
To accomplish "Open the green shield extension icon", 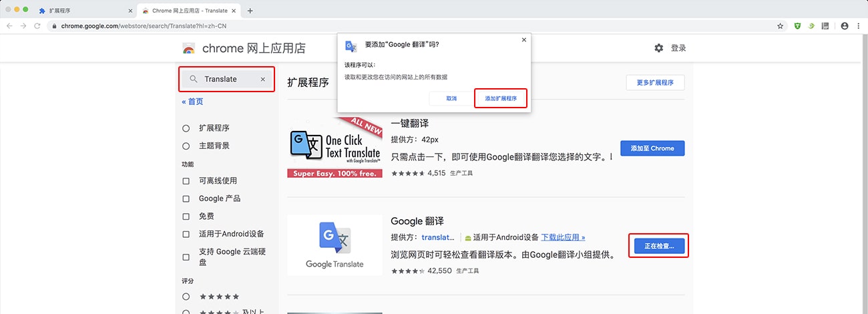I will (x=797, y=26).
